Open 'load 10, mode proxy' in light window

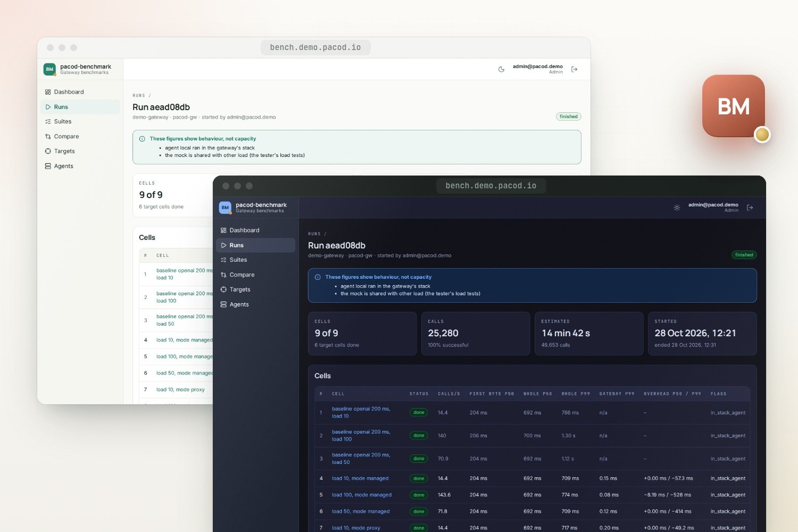[x=180, y=389]
